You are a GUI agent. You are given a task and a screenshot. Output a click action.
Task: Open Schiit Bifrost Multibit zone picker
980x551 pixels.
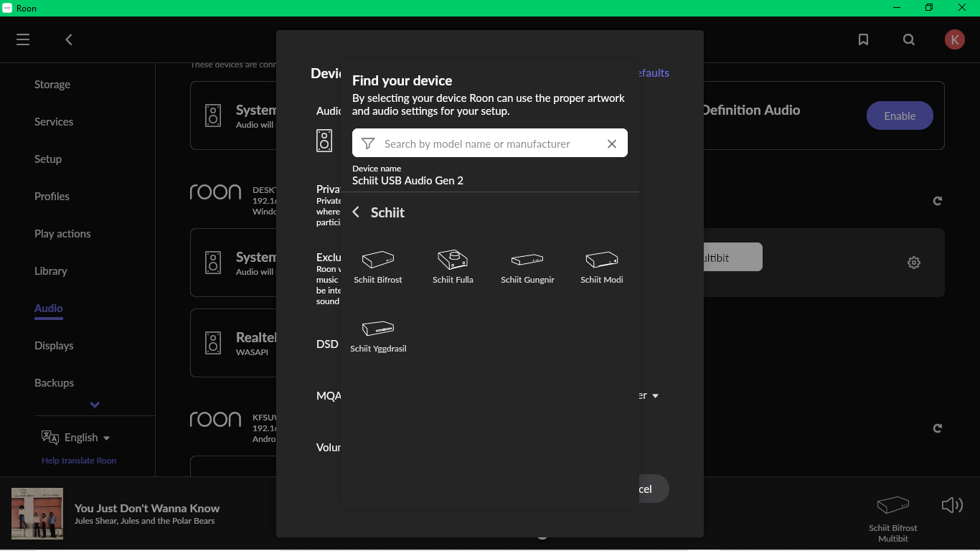pyautogui.click(x=893, y=519)
